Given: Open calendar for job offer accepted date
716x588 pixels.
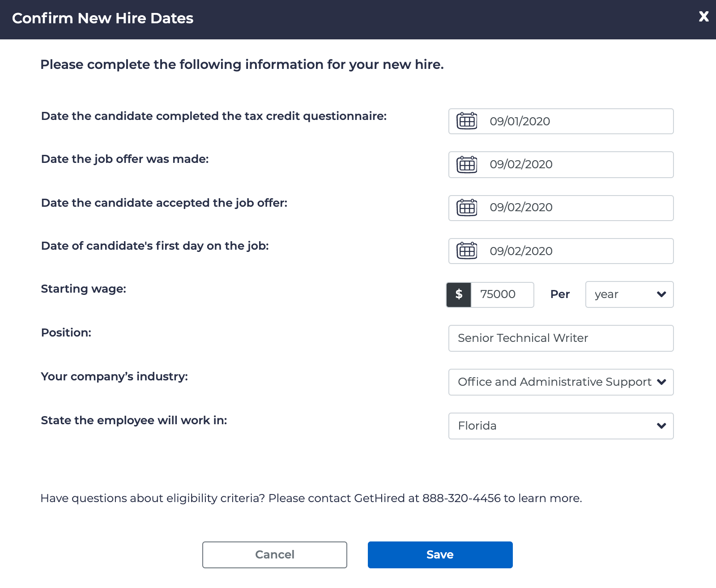Looking at the screenshot, I should click(x=467, y=208).
